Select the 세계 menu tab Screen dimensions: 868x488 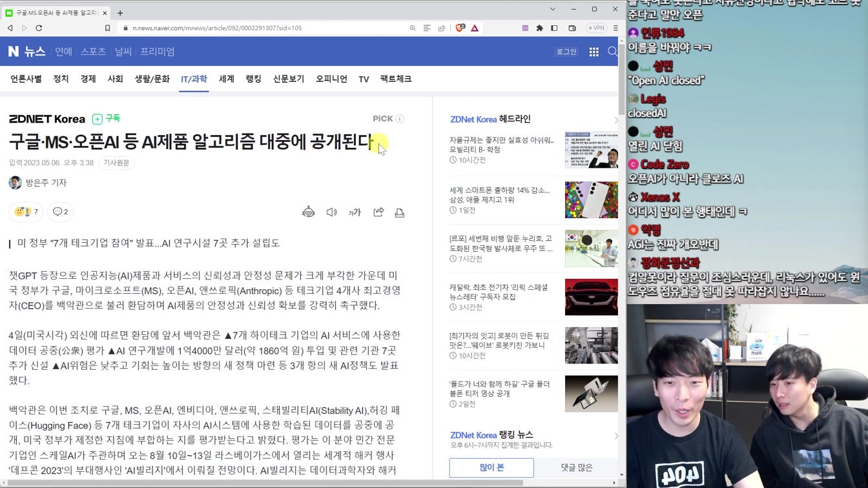click(x=226, y=79)
